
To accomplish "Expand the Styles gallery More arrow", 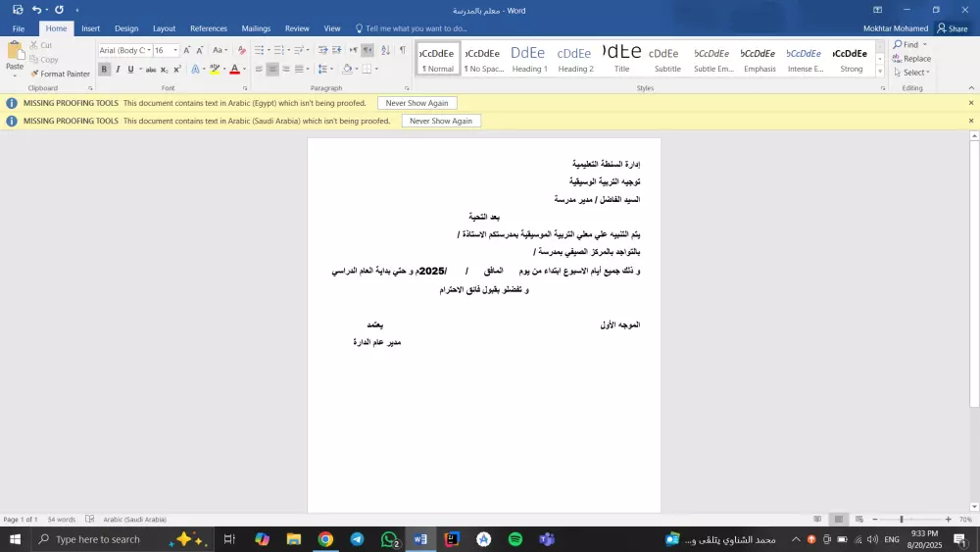I will point(880,72).
